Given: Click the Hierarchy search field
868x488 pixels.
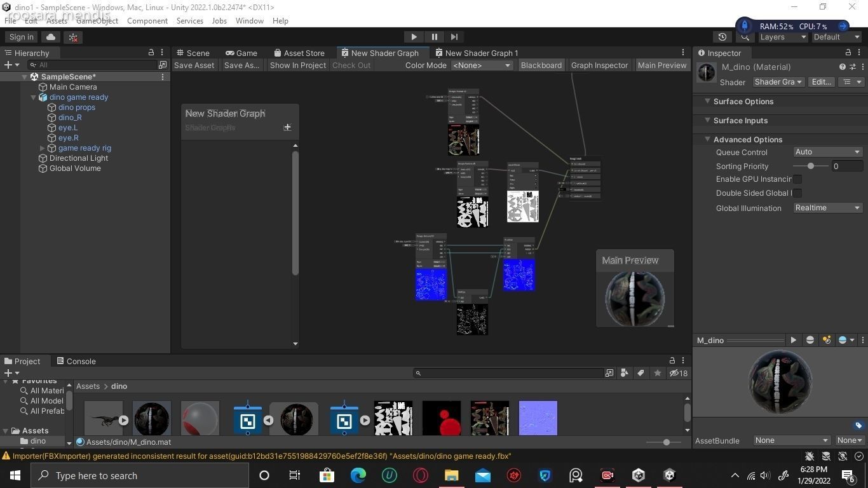Looking at the screenshot, I should pos(92,65).
